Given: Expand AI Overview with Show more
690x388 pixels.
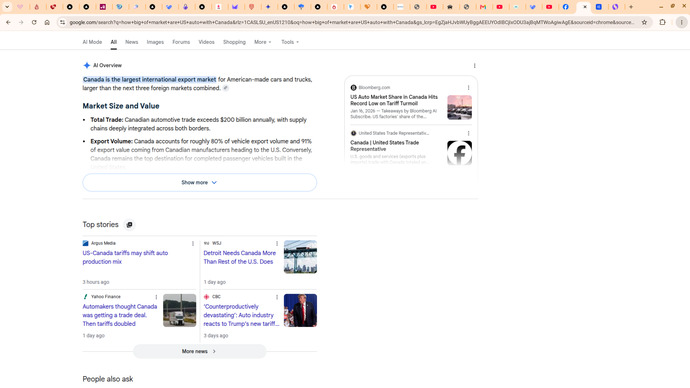Looking at the screenshot, I should 199,183.
